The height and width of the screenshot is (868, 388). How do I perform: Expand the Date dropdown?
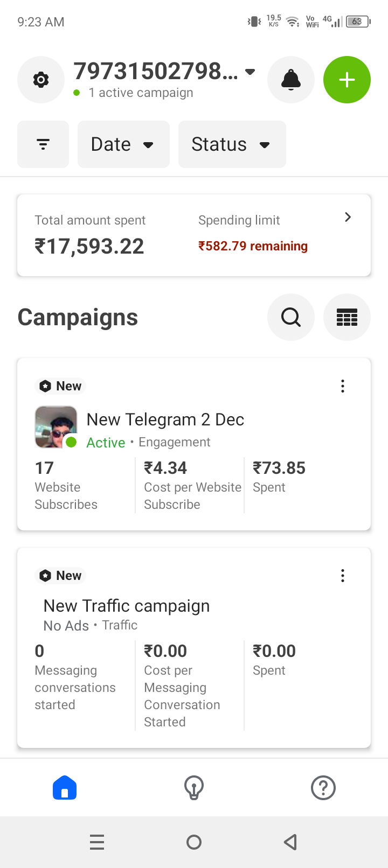pyautogui.click(x=123, y=144)
